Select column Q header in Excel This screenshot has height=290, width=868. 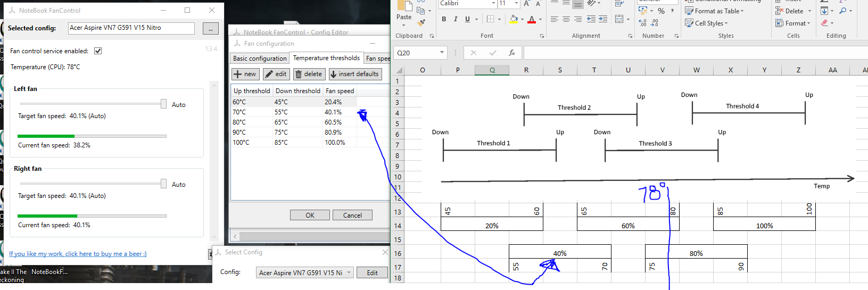point(492,70)
